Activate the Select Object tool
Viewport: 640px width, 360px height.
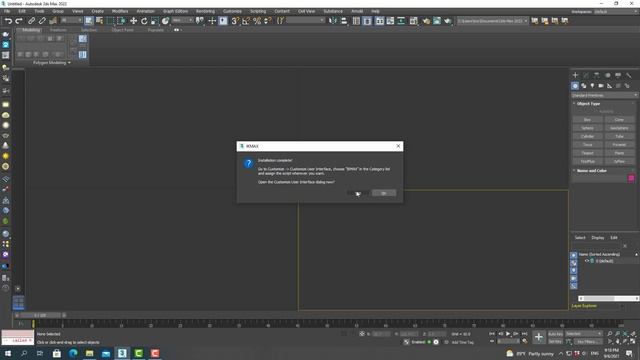coord(89,21)
